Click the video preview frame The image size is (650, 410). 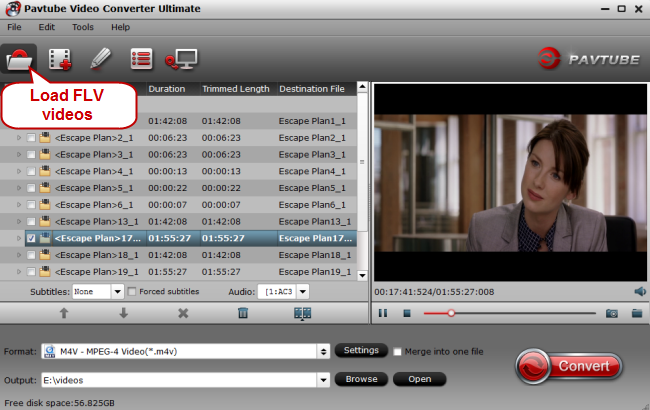[x=510, y=182]
